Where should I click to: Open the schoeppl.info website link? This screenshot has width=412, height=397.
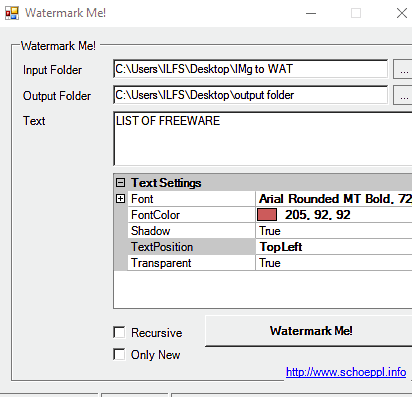coord(346,372)
